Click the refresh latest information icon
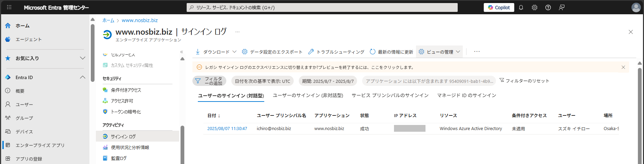 [x=373, y=52]
